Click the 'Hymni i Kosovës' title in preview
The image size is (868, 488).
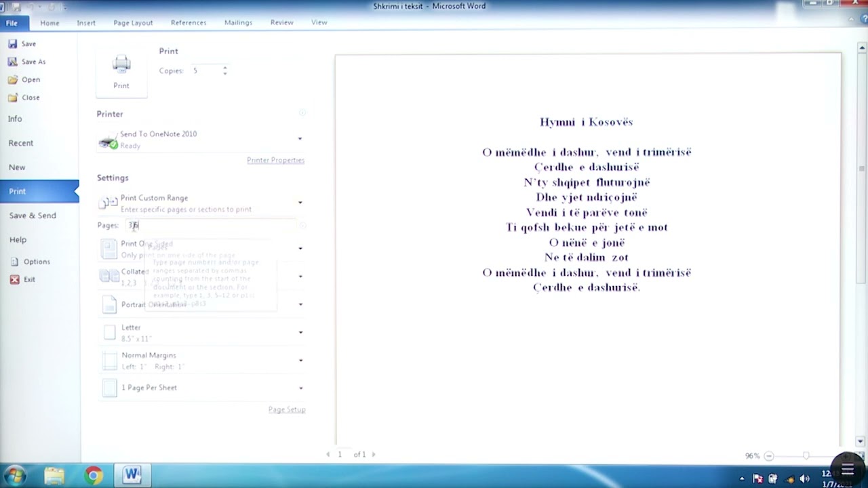point(587,122)
